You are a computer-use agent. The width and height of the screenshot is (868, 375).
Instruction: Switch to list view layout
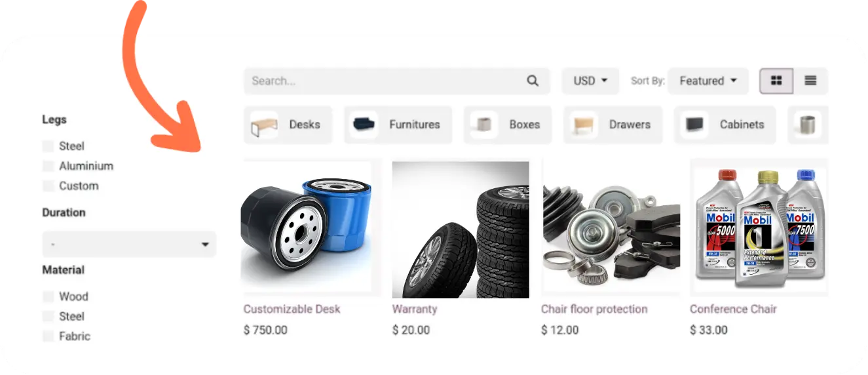click(x=810, y=81)
